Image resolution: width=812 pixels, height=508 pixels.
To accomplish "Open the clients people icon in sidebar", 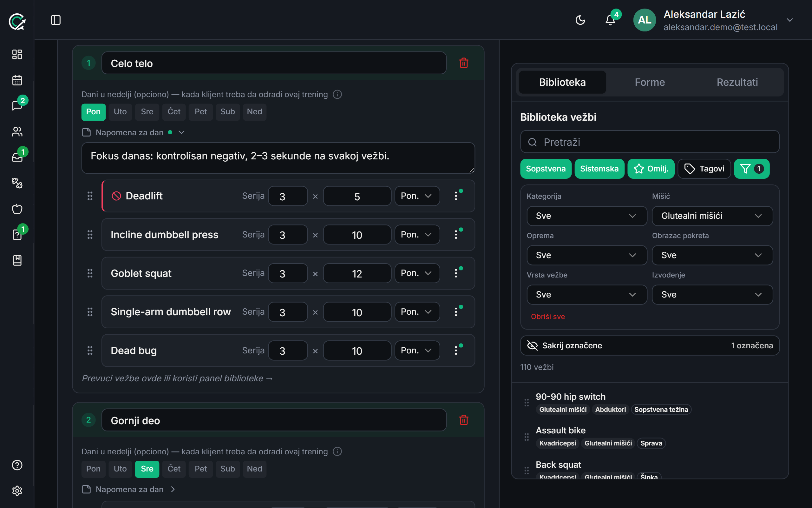I will [17, 132].
